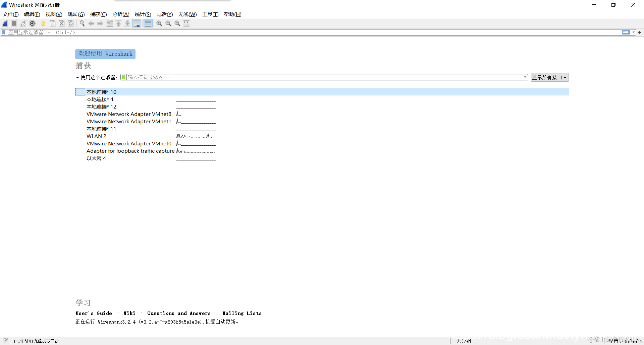Click the restart current capture icon
This screenshot has width=644, height=345.
(23, 23)
